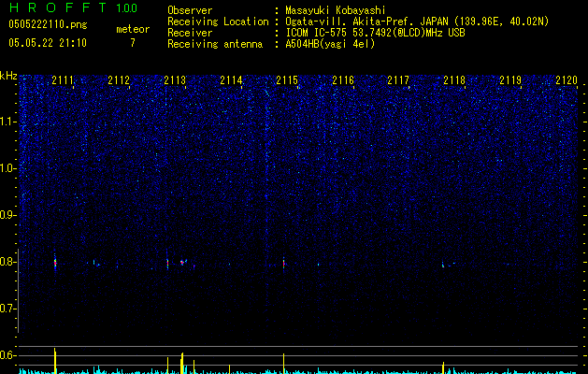Click the 0.8 kHz axis label
588x374 pixels.
click(7, 262)
